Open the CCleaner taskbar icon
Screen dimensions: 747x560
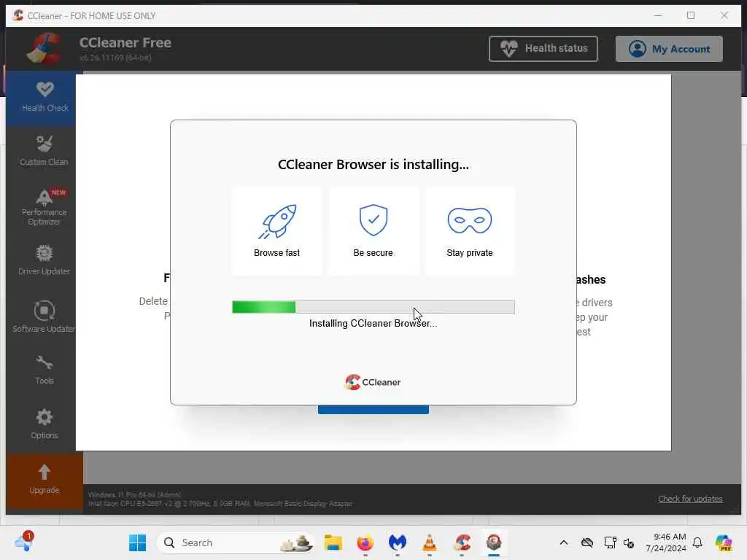tap(462, 542)
